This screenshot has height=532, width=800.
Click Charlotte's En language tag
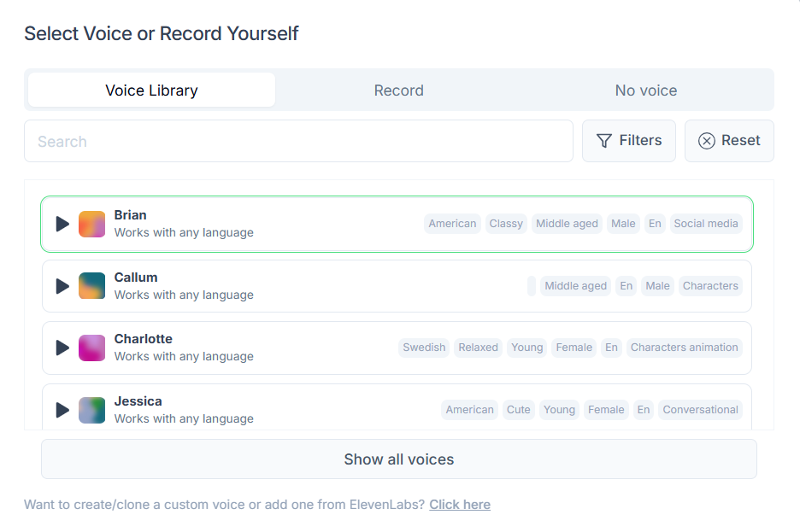[x=611, y=348]
